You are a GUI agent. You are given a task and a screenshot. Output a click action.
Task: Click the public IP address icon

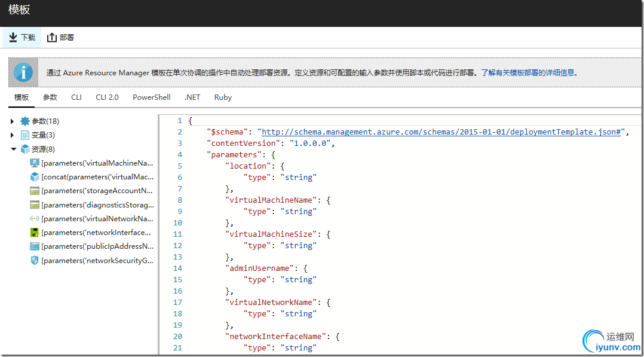coord(35,246)
